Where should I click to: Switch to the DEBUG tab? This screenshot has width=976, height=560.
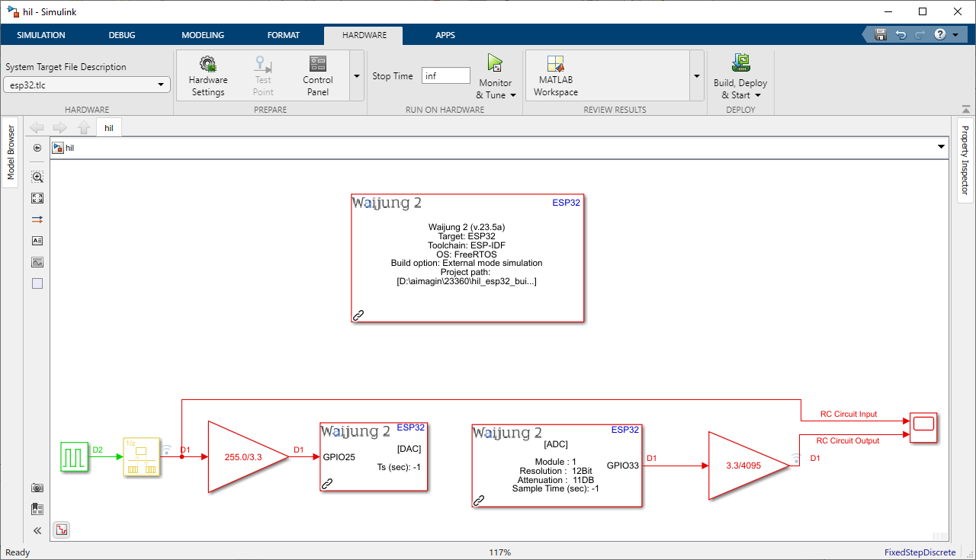[122, 35]
